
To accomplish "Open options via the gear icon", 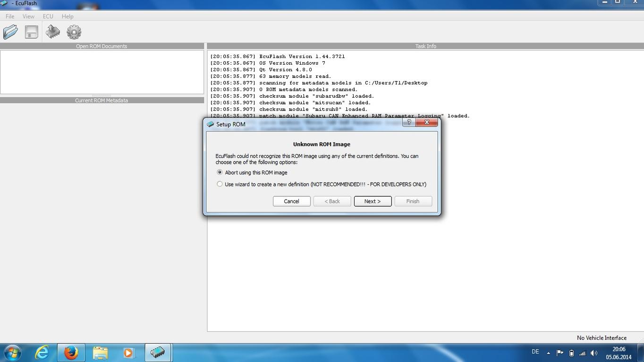I will pyautogui.click(x=74, y=32).
